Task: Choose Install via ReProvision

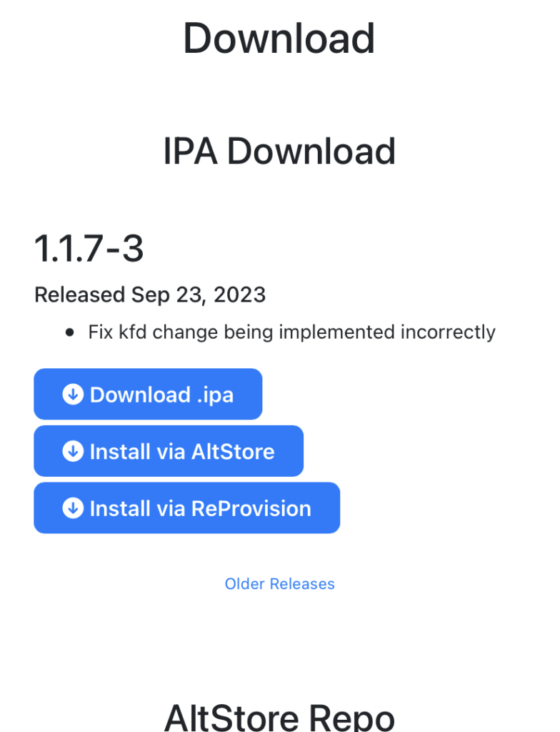Action: 186,508
